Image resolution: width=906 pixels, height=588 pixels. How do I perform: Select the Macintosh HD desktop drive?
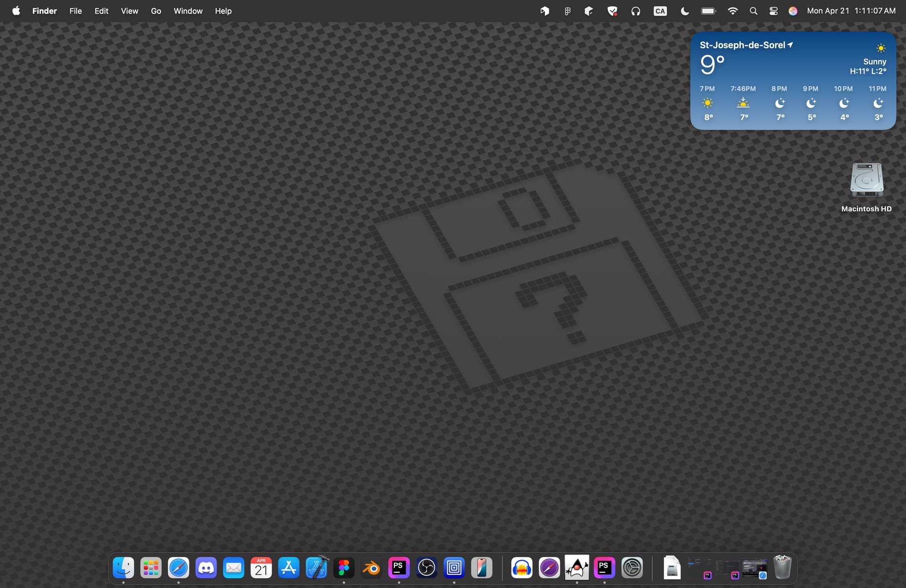point(866,181)
